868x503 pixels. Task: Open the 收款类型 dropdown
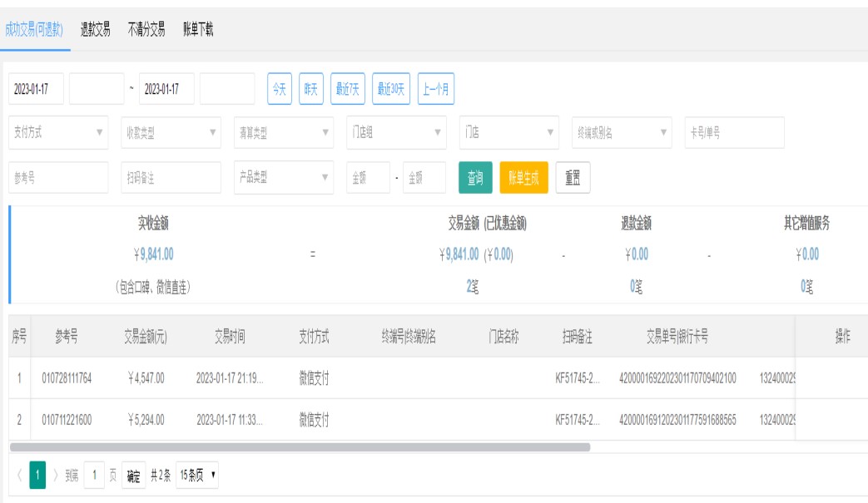171,132
